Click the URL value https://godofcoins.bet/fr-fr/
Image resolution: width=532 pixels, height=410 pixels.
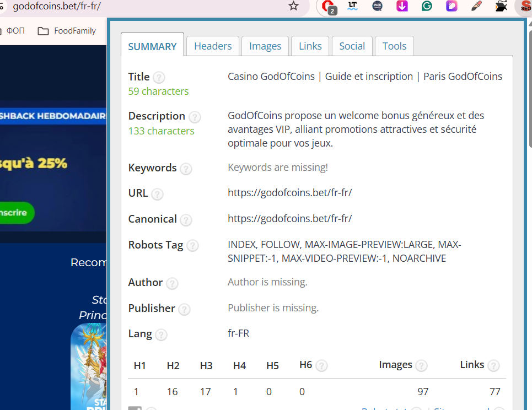pos(290,193)
